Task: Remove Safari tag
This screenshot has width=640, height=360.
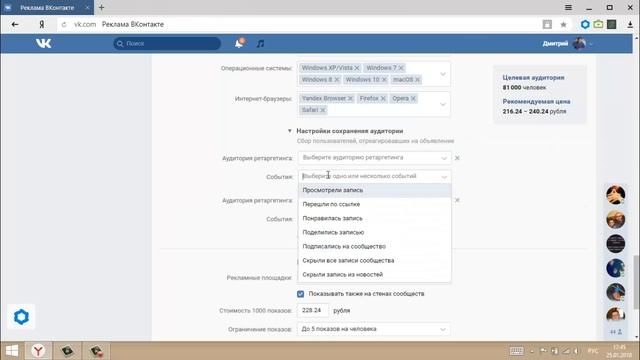Action: point(323,110)
